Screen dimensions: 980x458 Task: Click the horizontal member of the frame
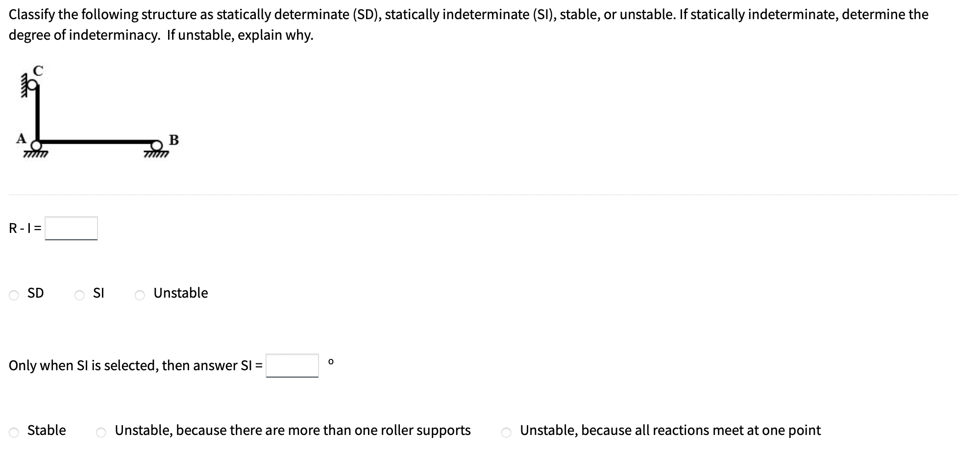97,141
